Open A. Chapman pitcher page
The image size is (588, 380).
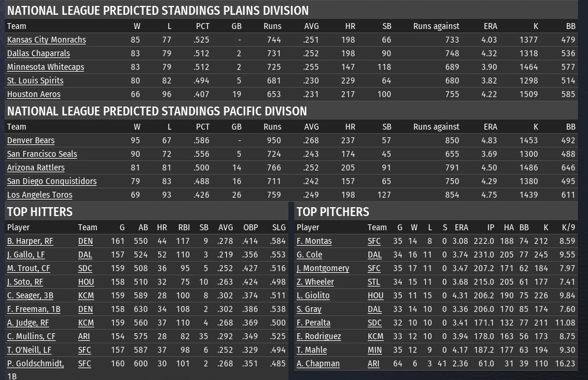318,363
